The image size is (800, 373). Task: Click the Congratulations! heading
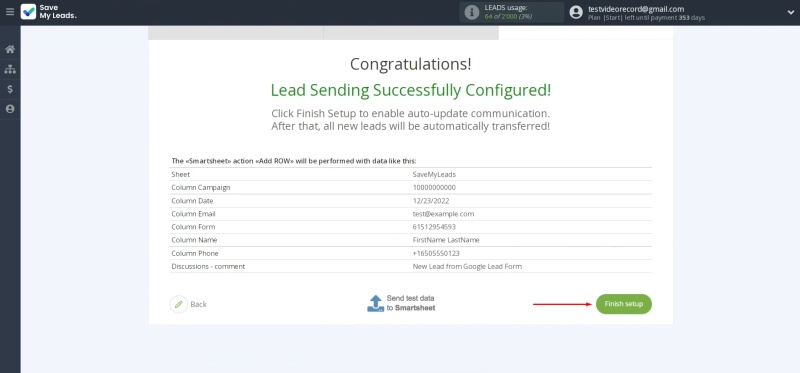pyautogui.click(x=411, y=64)
